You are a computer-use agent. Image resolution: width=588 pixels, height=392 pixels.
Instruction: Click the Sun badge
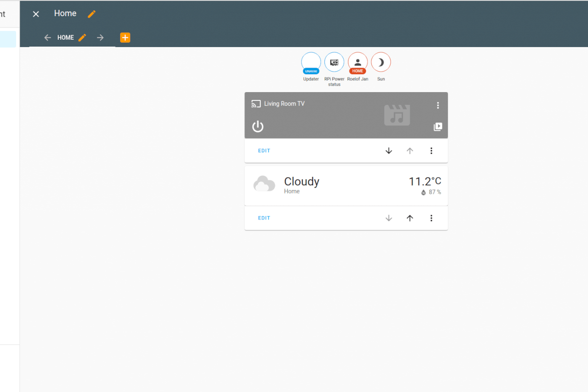(381, 62)
